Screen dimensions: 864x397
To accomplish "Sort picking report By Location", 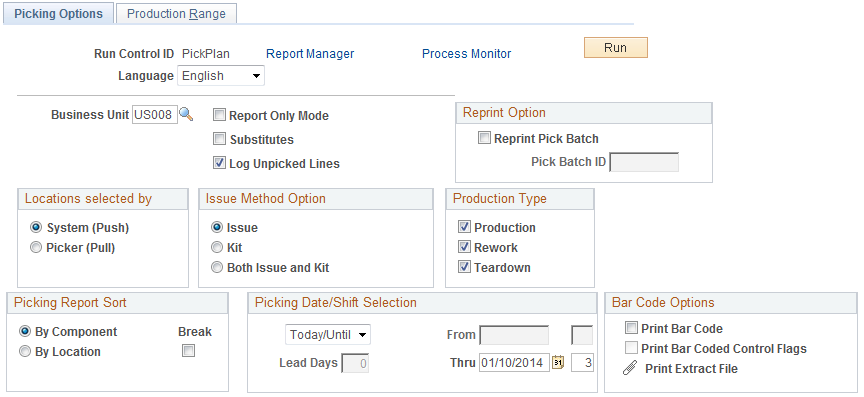I will pos(24,351).
